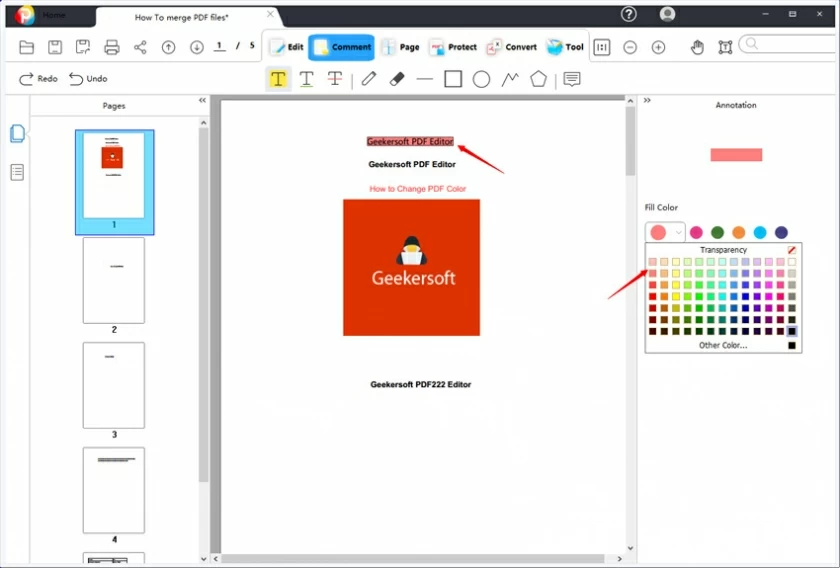Collapse the Annotation panel with double chevron
This screenshot has height=568, width=840.
647,100
